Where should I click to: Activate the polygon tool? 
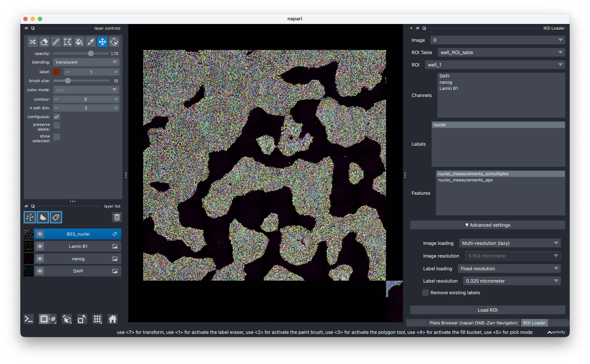(67, 42)
